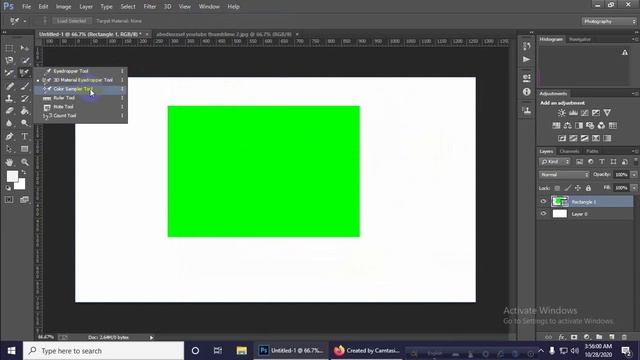Viewport: 640px width, 360px height.
Task: Choose Ruler Tool from flyout
Action: coord(80,98)
